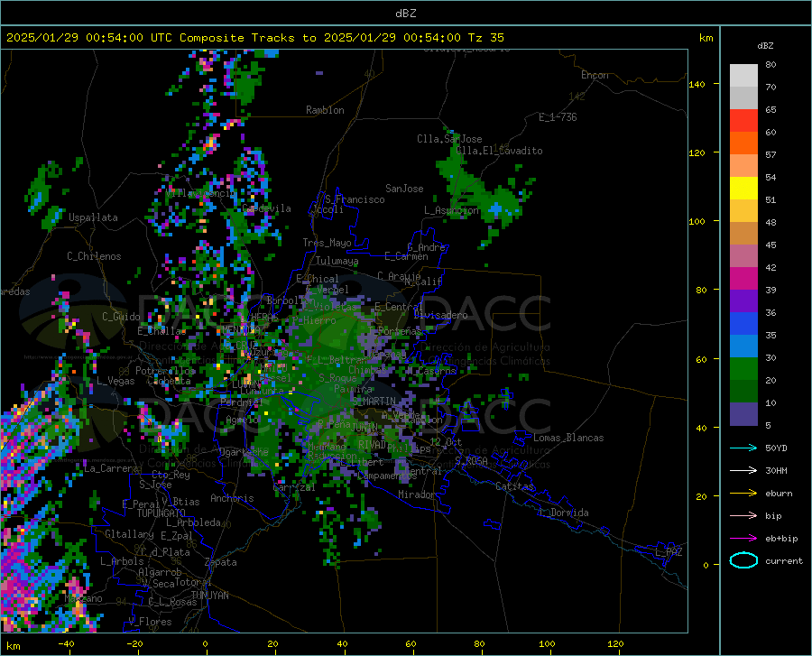
Task: Choose the bright yellow 54–51 dBZ swatch
Action: 743,189
